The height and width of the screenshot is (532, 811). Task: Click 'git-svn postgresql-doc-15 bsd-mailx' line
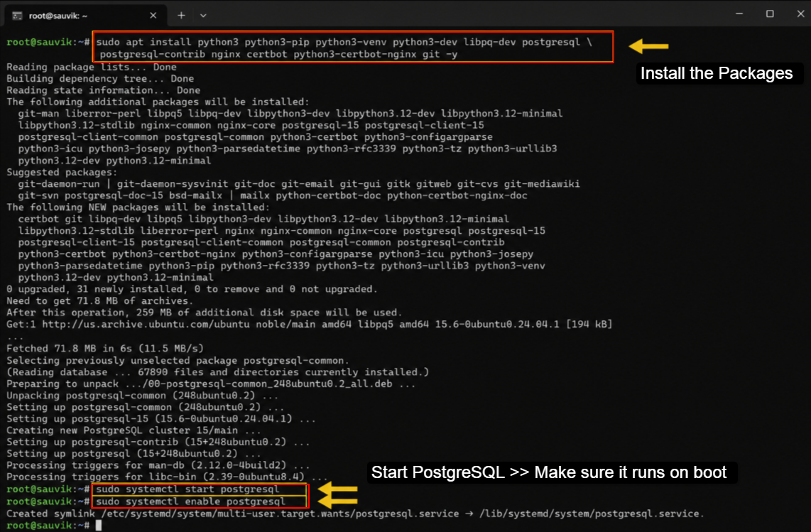[273, 195]
